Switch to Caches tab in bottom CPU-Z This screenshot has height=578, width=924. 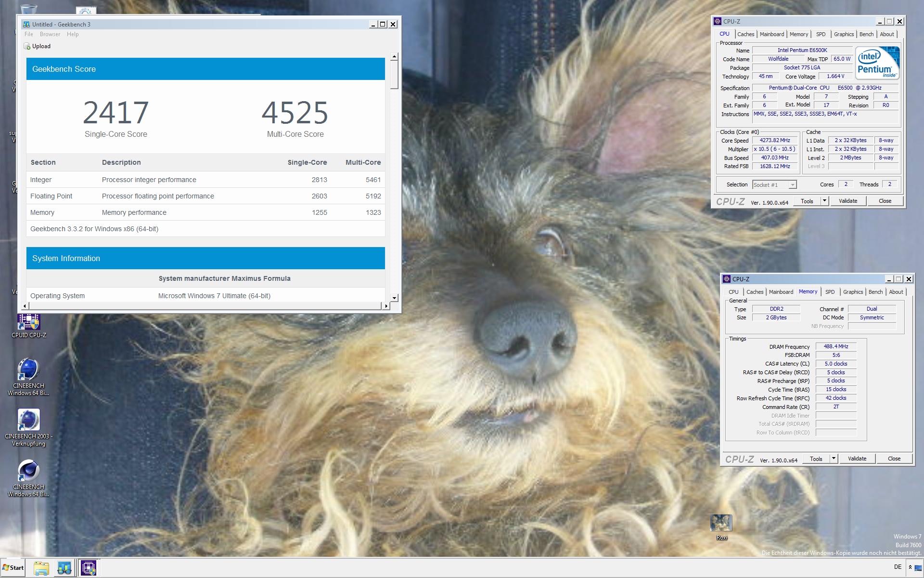(755, 292)
